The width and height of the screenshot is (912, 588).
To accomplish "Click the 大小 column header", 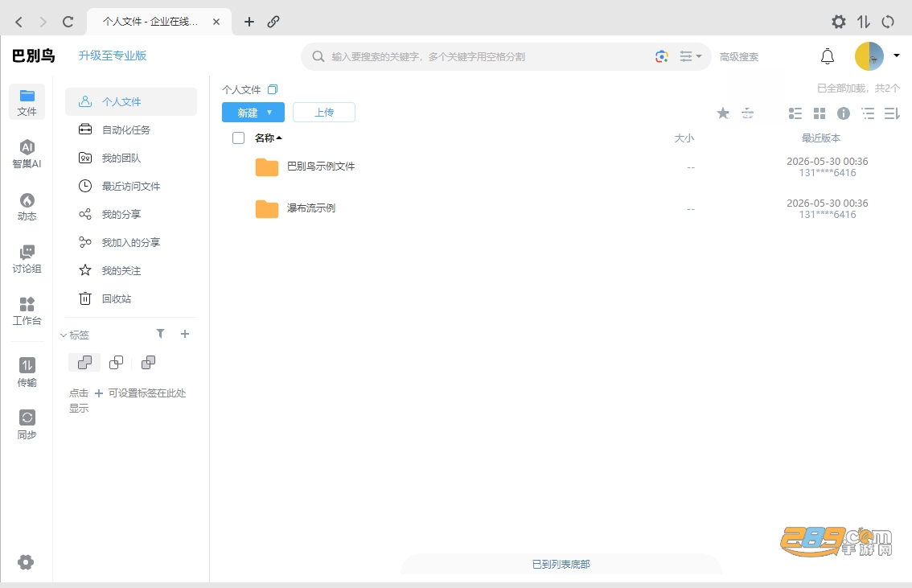I will click(x=684, y=138).
